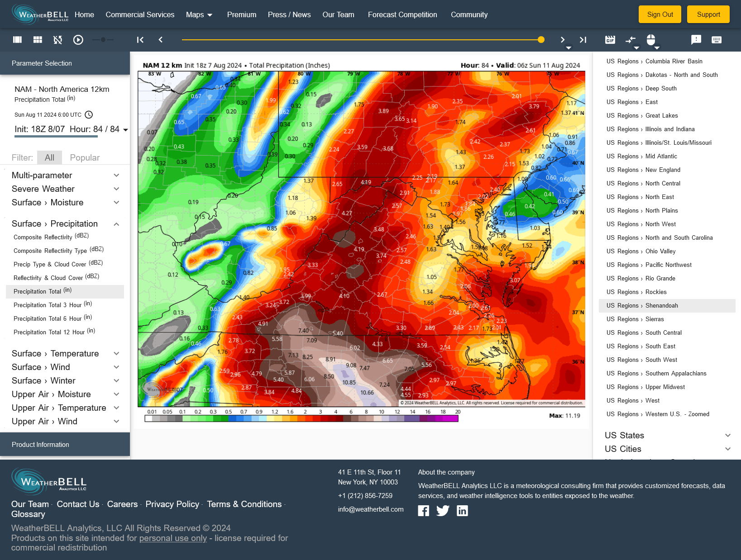The width and height of the screenshot is (741, 560).
Task: Switch to single-panel view icon
Action: pos(18,40)
